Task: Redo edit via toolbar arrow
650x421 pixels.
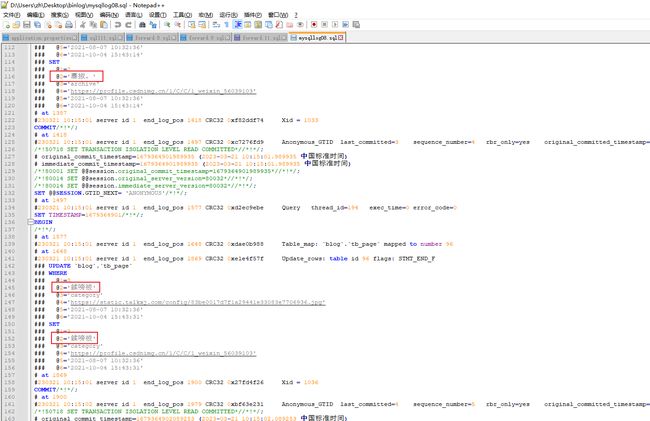Action: (x=128, y=25)
